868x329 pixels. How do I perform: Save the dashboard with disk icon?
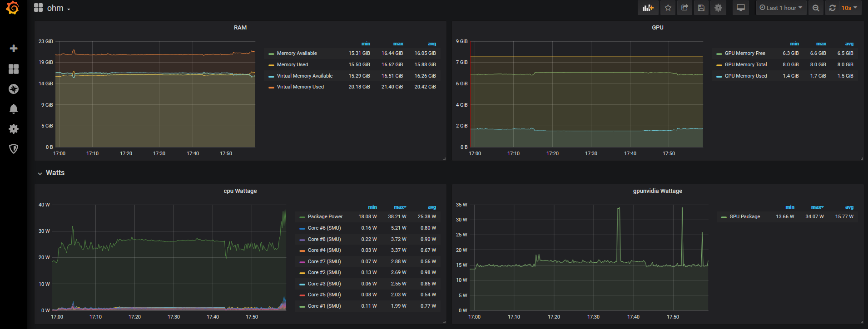(701, 8)
